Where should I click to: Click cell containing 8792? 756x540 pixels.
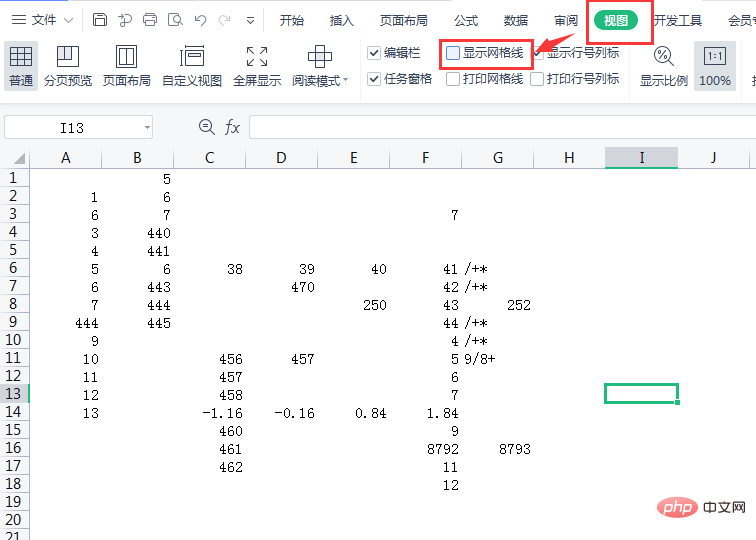coord(425,449)
